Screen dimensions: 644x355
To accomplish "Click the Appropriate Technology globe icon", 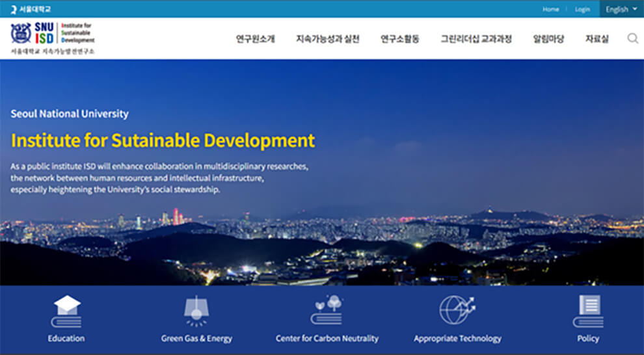I will point(457,310).
